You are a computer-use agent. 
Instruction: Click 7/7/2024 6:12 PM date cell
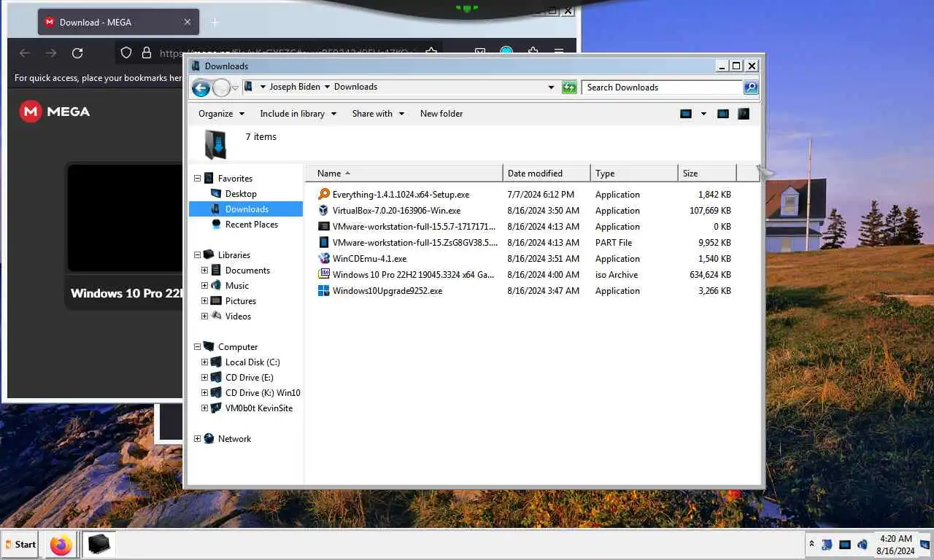click(541, 195)
